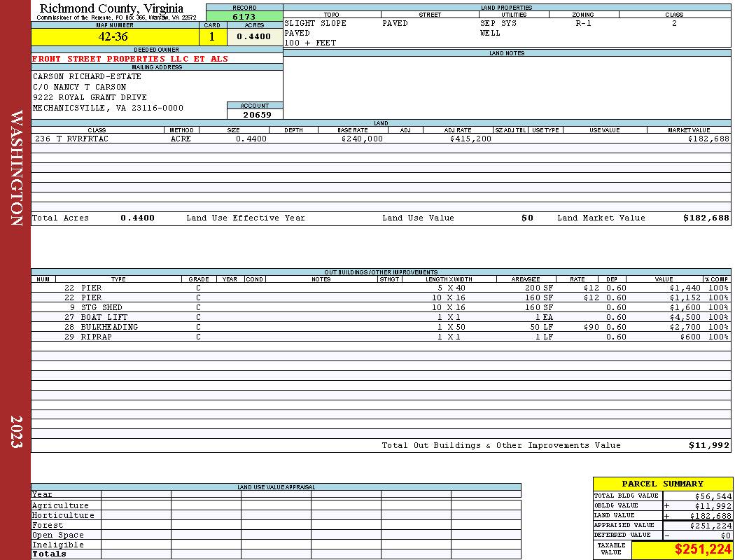The height and width of the screenshot is (560, 735).
Task: Click total out buildings value $11,992
Action: [708, 446]
